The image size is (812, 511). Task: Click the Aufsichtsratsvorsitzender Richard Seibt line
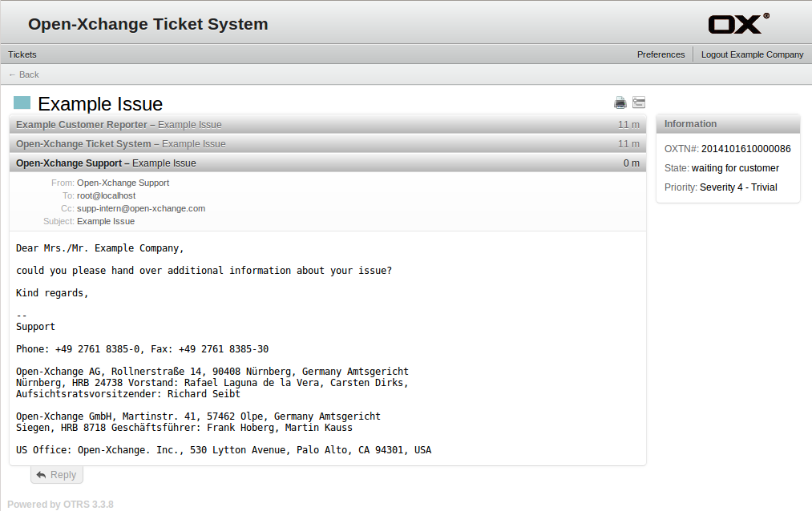(x=128, y=394)
